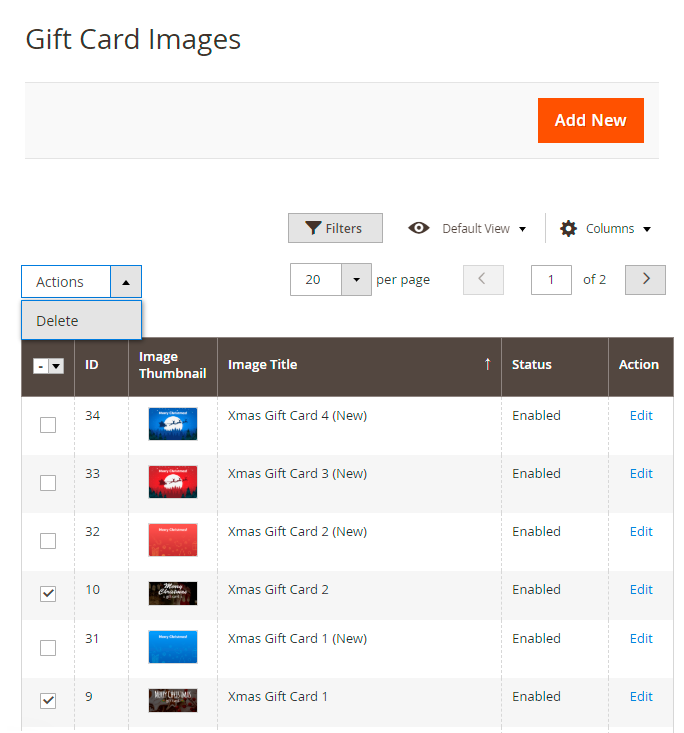The height and width of the screenshot is (733, 684).
Task: Uncheck the Xmas Gift Card 1 checkbox
Action: (x=48, y=701)
